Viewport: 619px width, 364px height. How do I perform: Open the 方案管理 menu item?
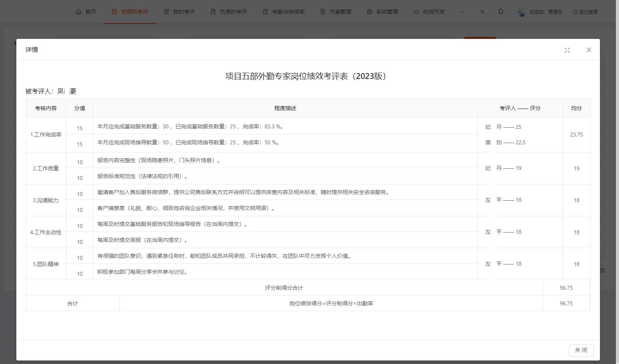coord(336,12)
